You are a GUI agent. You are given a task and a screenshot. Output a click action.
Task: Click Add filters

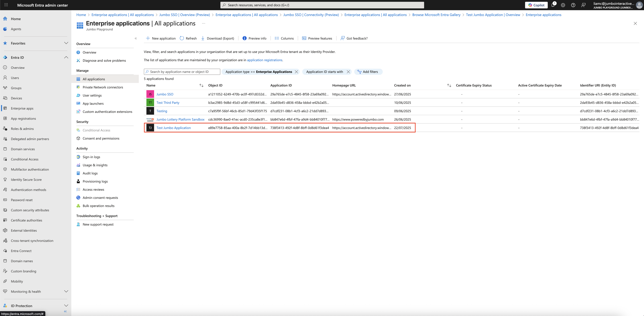(368, 72)
